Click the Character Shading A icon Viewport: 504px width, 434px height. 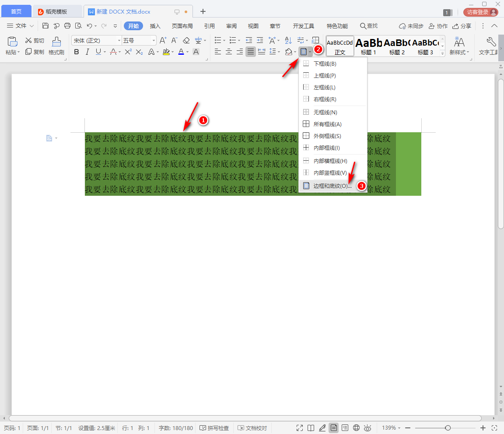[196, 52]
